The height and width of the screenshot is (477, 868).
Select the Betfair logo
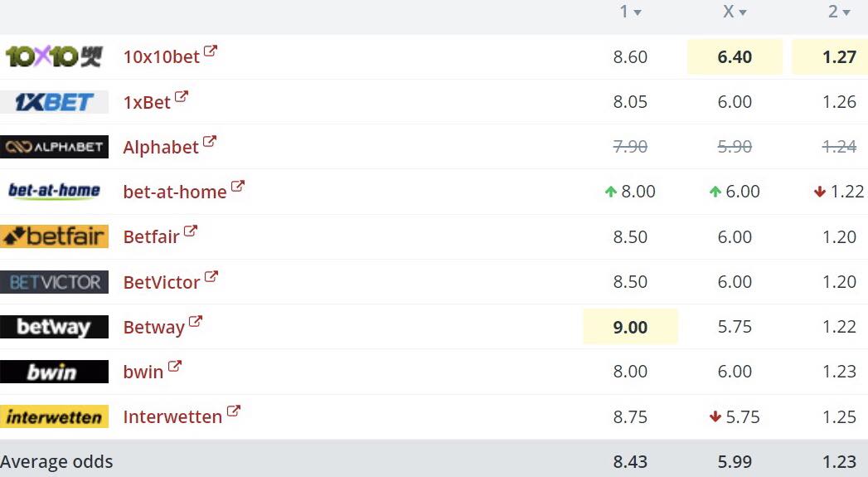(x=54, y=236)
